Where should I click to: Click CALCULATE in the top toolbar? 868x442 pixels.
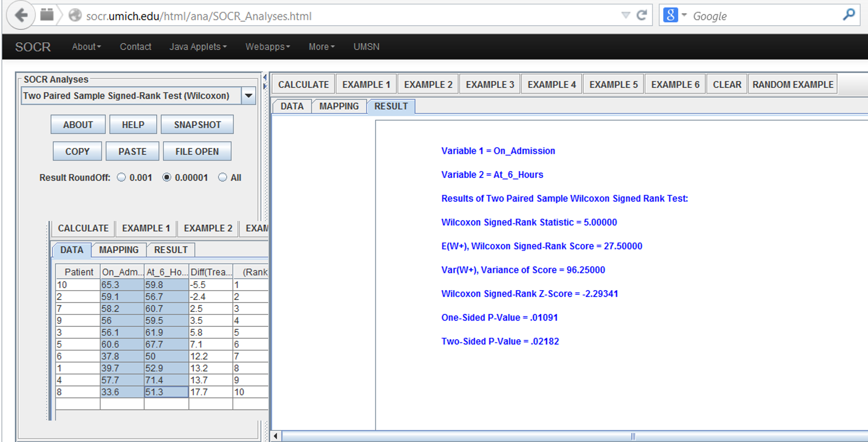coord(303,84)
